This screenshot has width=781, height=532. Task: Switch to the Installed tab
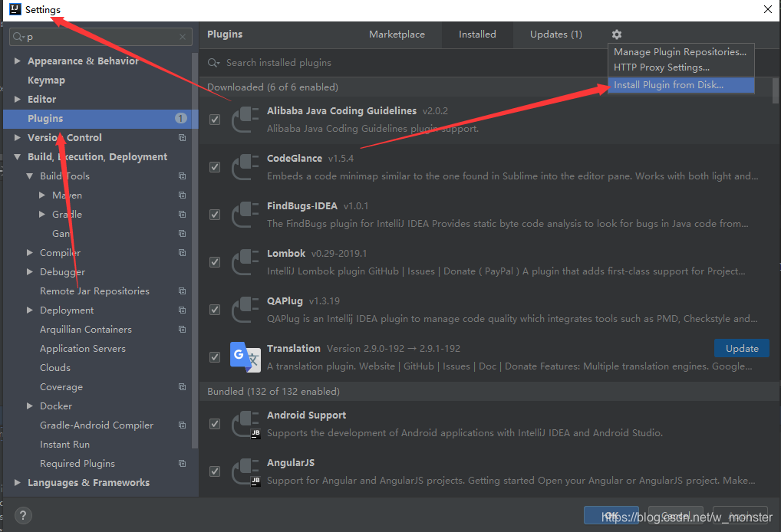click(x=477, y=34)
